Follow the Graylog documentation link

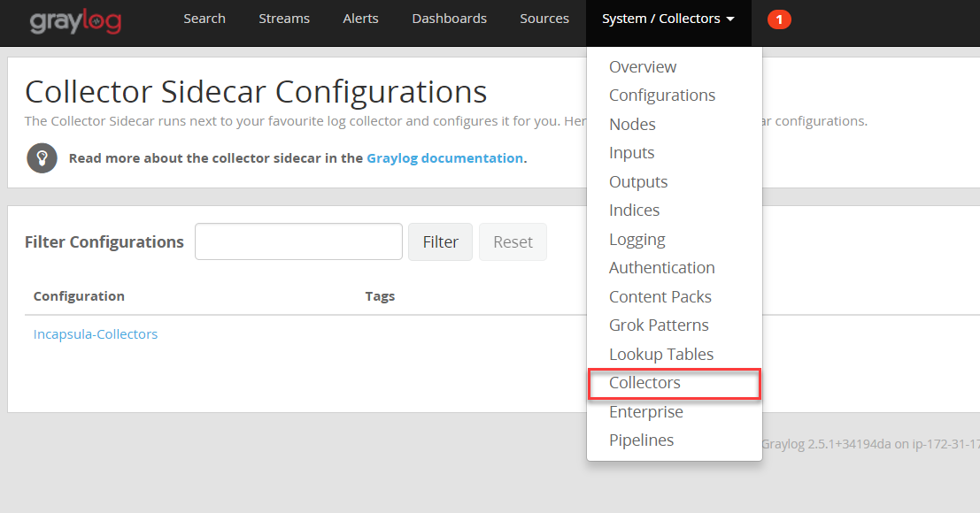tap(444, 158)
